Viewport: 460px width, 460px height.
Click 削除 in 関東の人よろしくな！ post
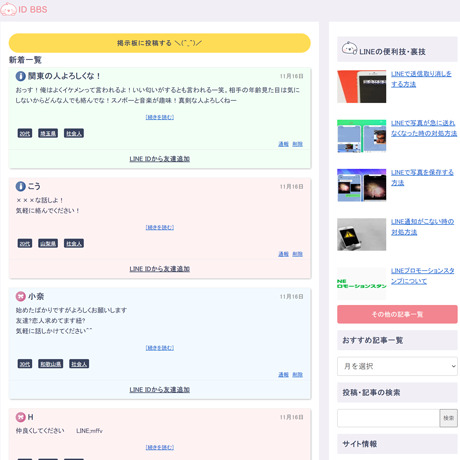298,144
